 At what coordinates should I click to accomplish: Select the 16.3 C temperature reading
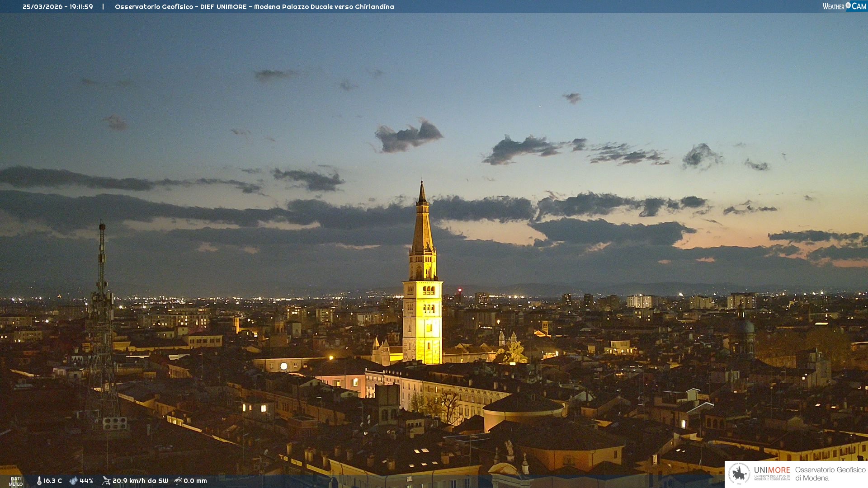tap(52, 481)
